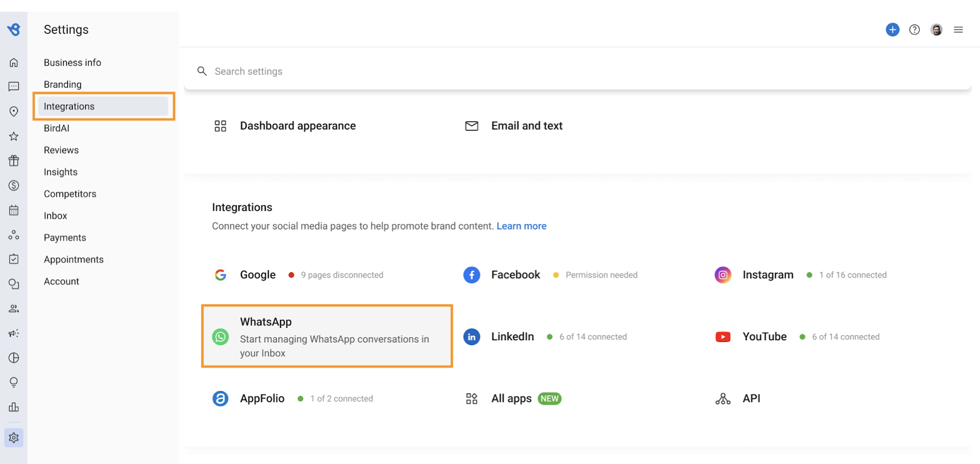Click the Facebook logo icon
This screenshot has width=980, height=464.
point(472,275)
